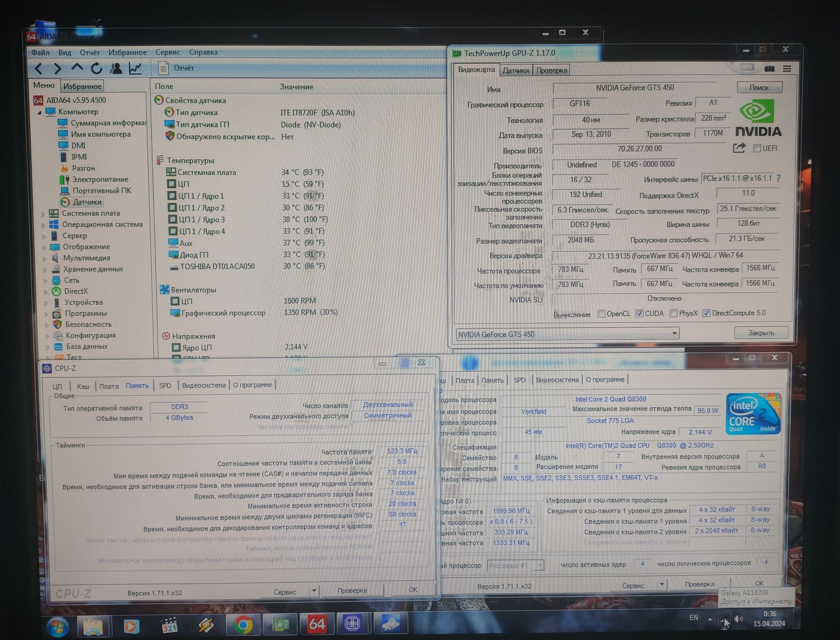Click NVIDIA logo in GPU-Z
Image resolution: width=840 pixels, height=640 pixels.
click(x=758, y=118)
